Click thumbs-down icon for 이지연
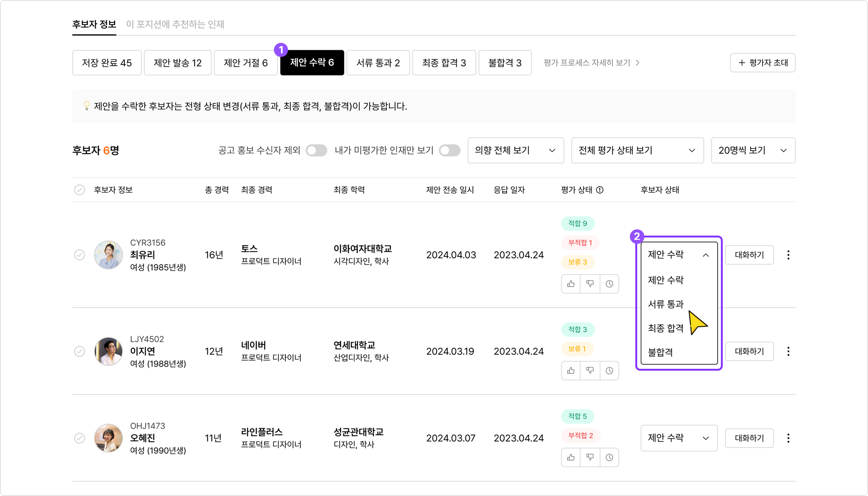868x496 pixels. pos(590,370)
